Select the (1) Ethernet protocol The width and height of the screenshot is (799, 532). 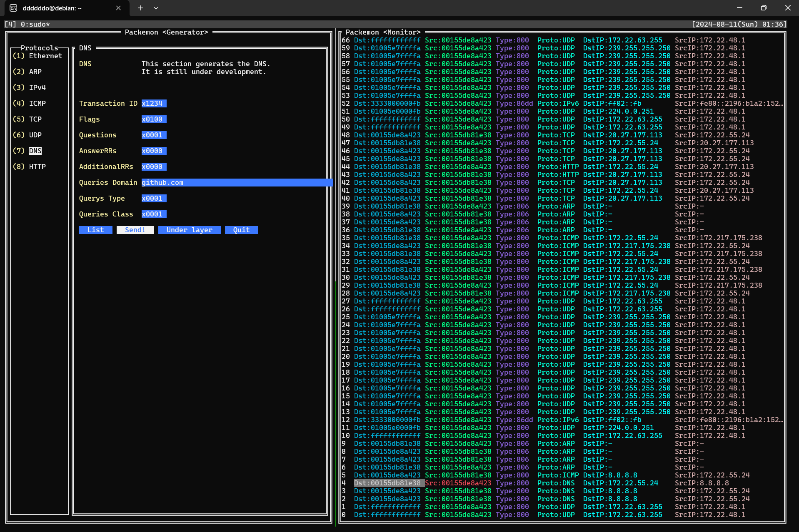(37, 56)
